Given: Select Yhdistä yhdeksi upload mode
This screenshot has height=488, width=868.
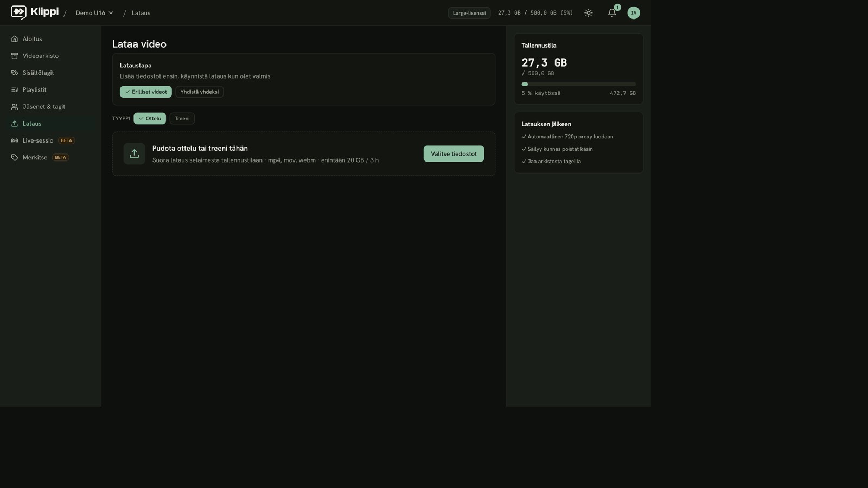Looking at the screenshot, I should pyautogui.click(x=200, y=92).
